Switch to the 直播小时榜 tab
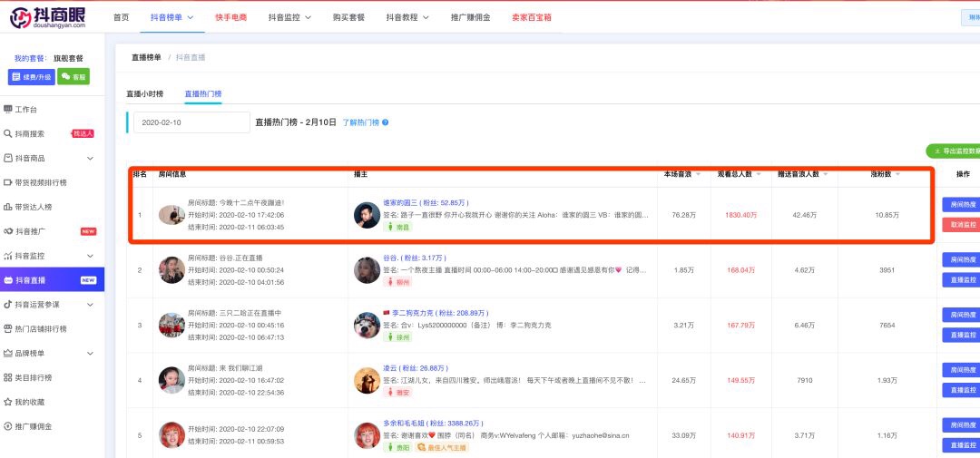Screen dimensions: 980x458 145,93
